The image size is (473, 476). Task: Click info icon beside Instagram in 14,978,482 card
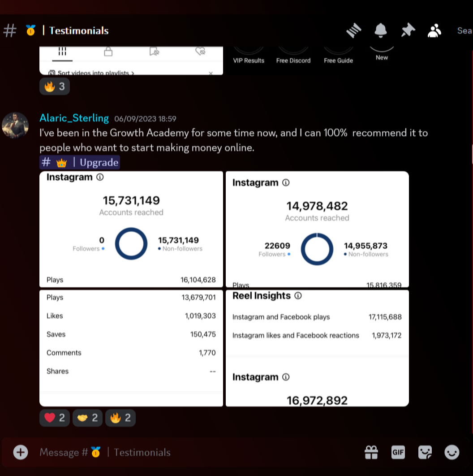[286, 182]
